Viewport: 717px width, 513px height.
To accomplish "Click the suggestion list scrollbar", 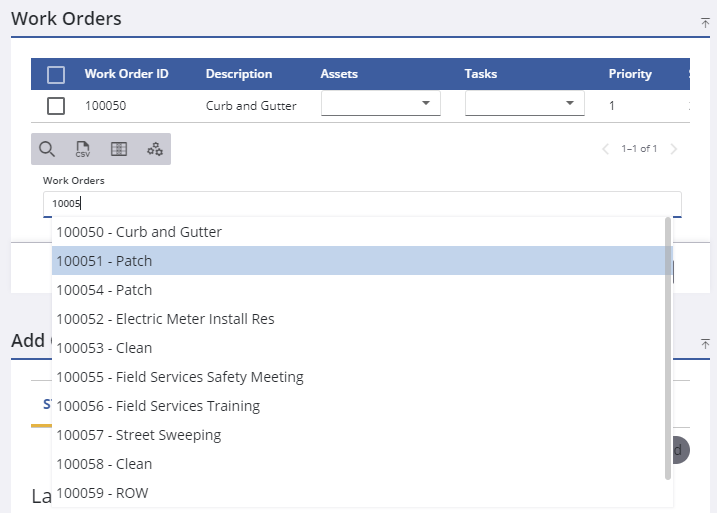I will pyautogui.click(x=668, y=348).
